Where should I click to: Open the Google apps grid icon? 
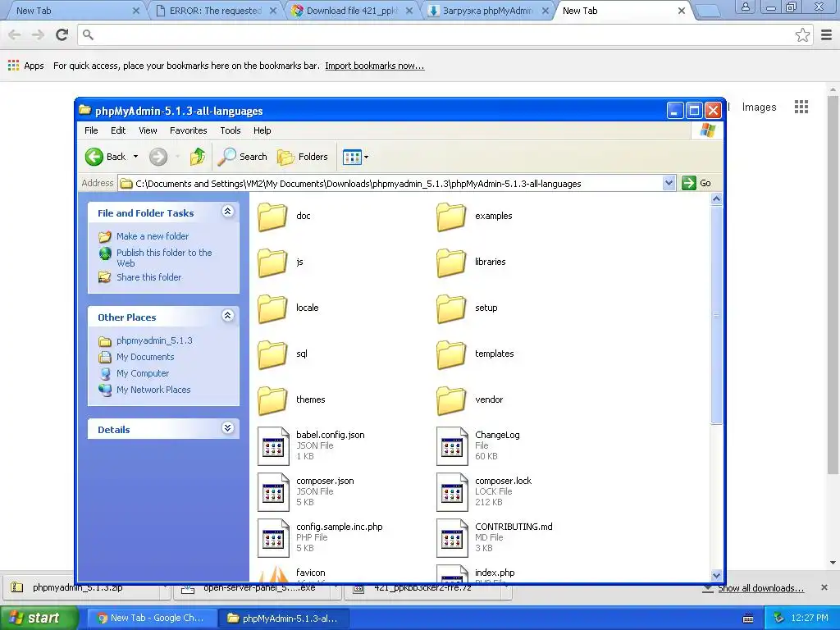click(801, 107)
